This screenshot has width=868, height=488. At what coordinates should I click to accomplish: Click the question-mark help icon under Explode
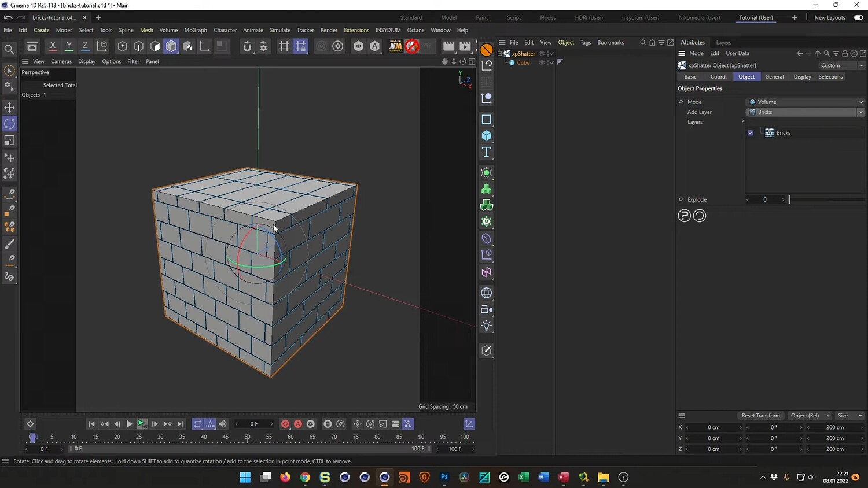point(684,216)
